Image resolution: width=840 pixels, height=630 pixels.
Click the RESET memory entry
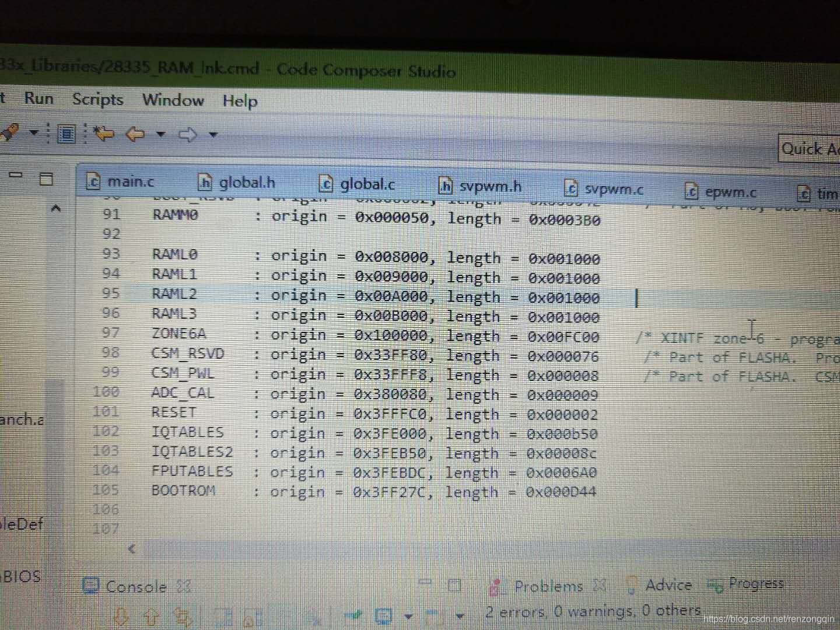click(374, 413)
